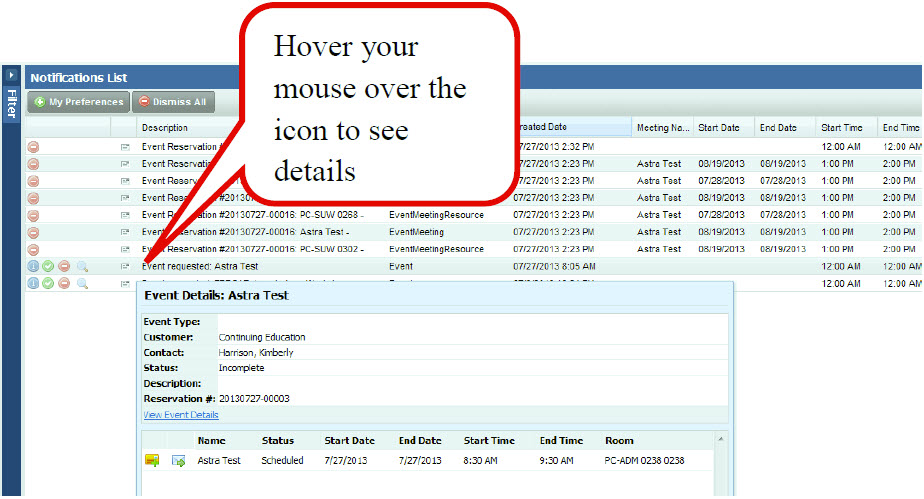Sort by the Meeting Na... column header

662,127
